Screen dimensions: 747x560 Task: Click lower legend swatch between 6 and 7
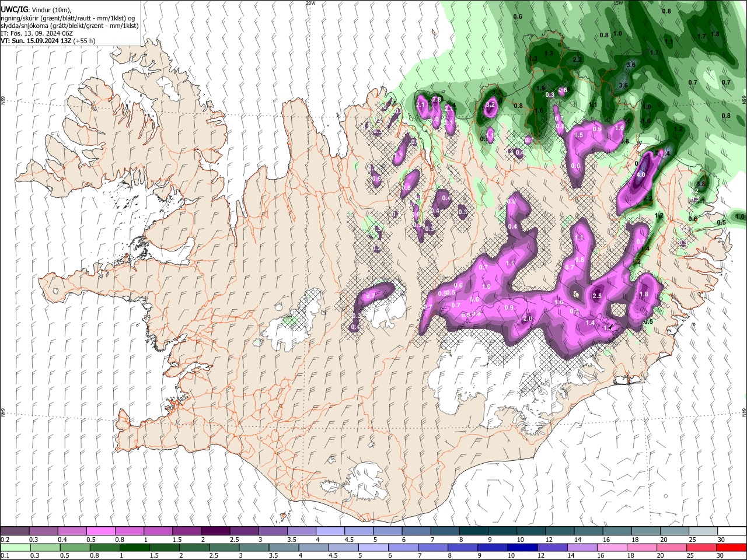tap(402, 547)
